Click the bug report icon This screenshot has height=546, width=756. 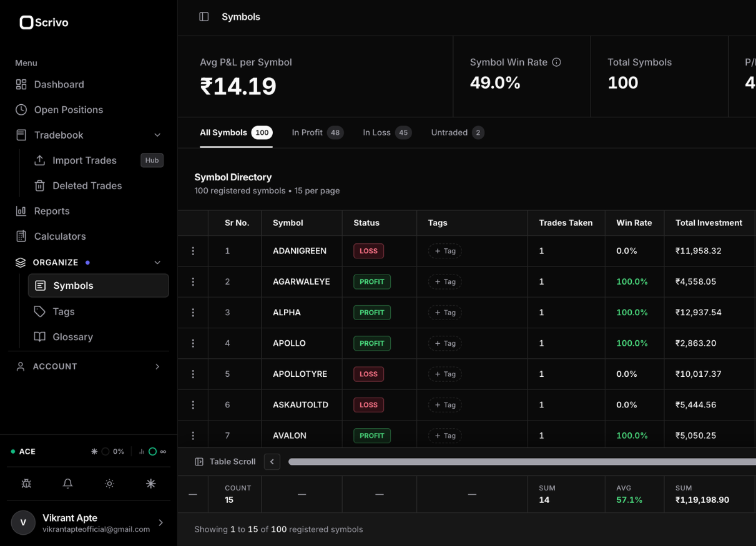point(26,484)
